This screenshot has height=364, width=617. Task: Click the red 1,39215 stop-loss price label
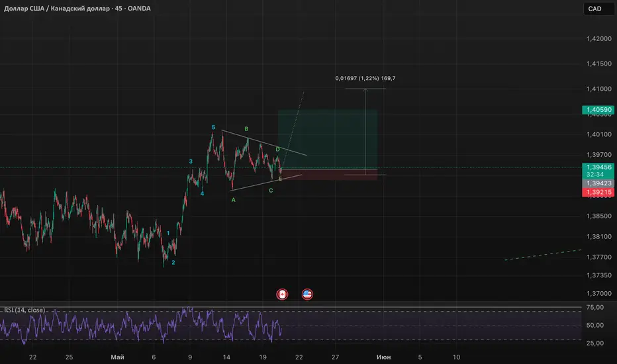[x=598, y=192]
